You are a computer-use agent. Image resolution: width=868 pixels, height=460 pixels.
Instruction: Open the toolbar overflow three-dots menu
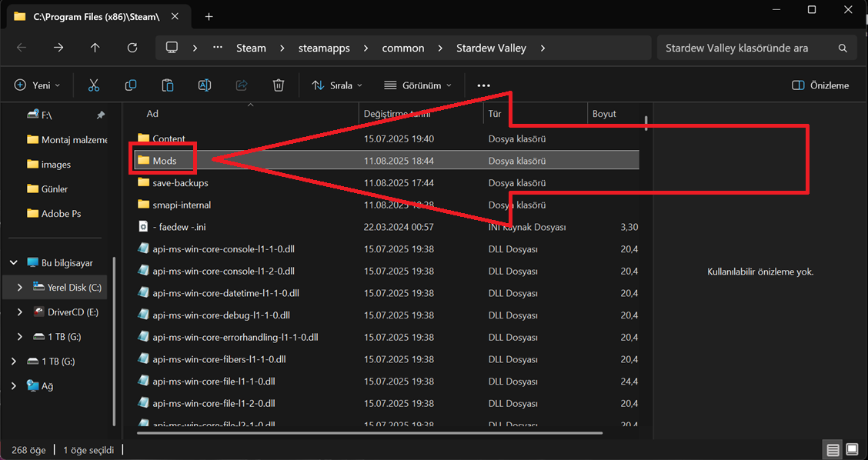tap(484, 86)
